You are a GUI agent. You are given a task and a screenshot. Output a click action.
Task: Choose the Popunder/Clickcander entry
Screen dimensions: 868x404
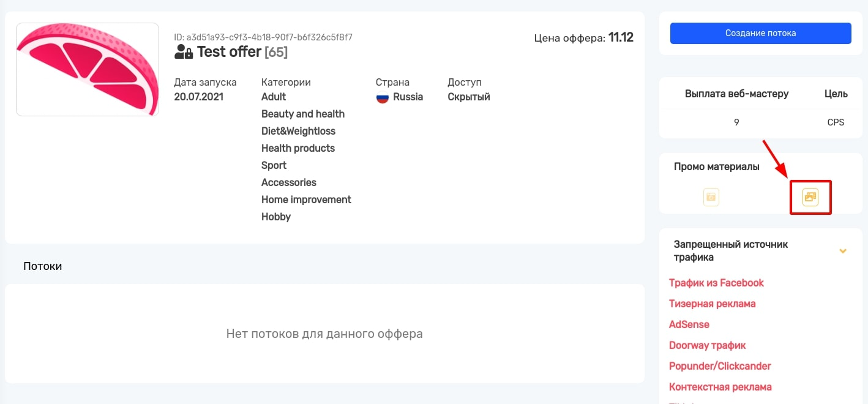pyautogui.click(x=720, y=366)
